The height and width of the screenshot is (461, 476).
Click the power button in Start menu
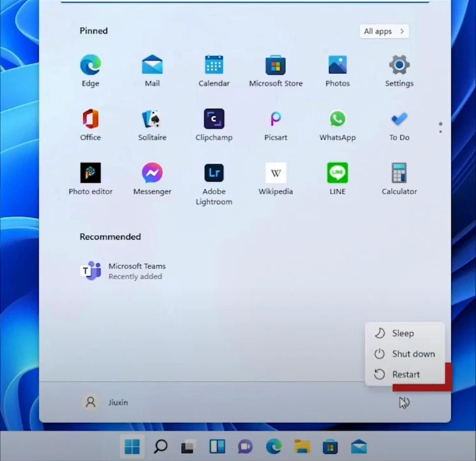point(404,402)
